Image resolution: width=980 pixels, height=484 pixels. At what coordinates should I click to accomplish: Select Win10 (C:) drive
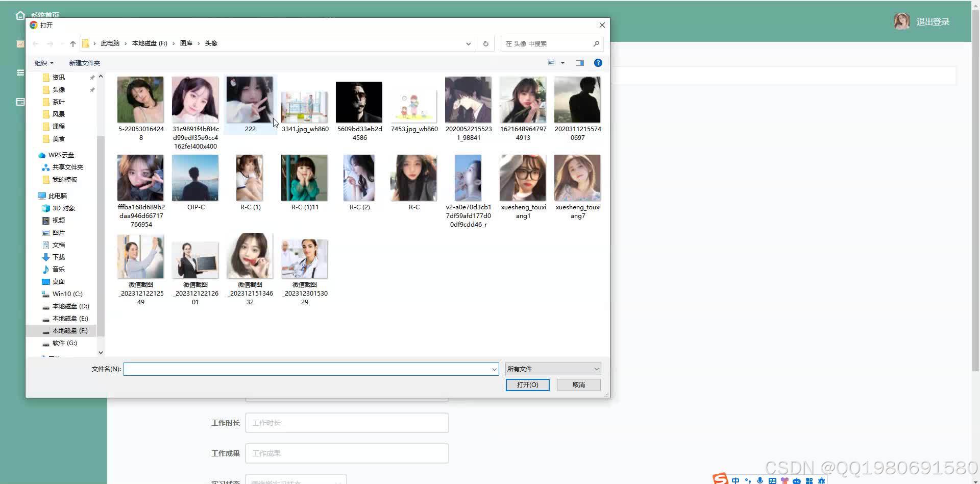tap(67, 294)
